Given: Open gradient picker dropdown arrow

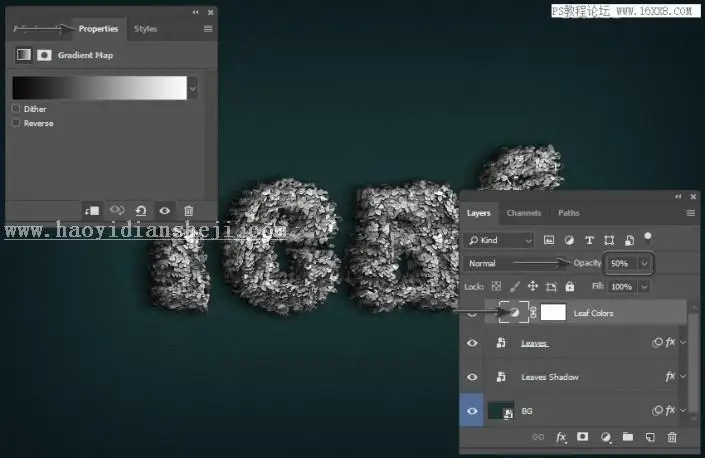Looking at the screenshot, I should [192, 89].
